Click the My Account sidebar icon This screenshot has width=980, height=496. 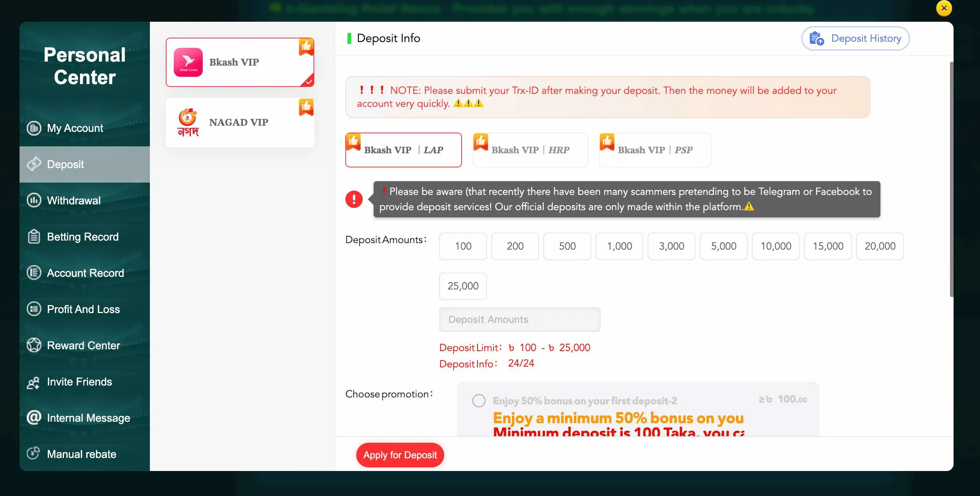34,128
